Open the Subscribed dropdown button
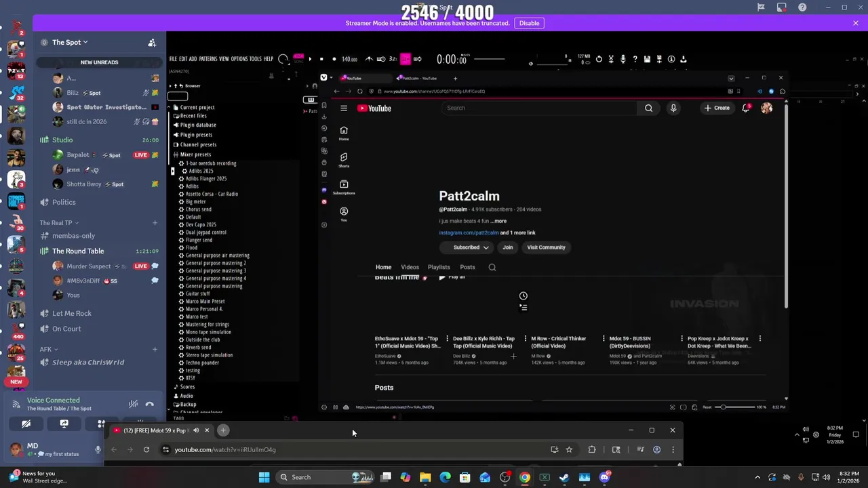 466,247
